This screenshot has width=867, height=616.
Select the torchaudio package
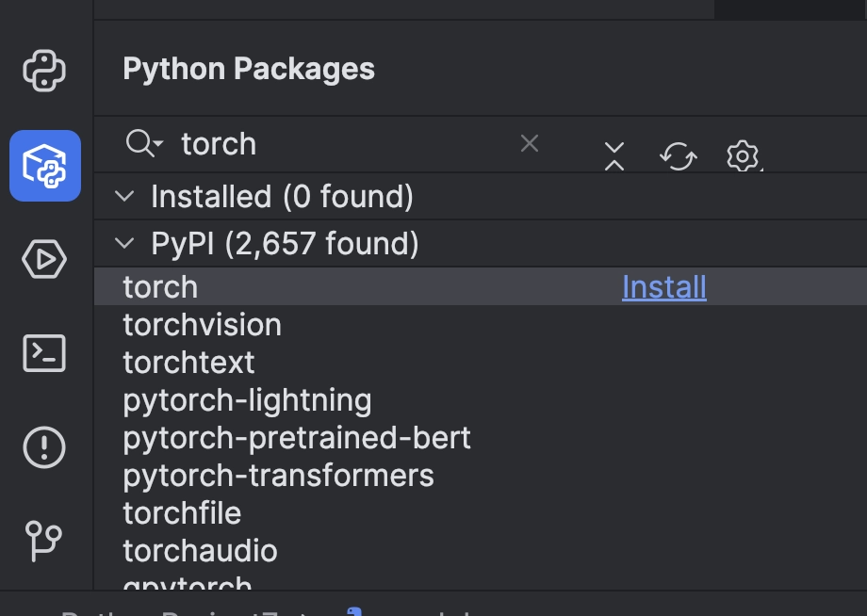(x=200, y=551)
